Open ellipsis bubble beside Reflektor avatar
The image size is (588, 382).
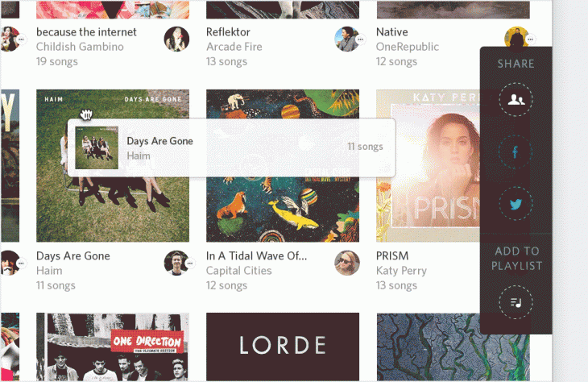pyautogui.click(x=360, y=39)
